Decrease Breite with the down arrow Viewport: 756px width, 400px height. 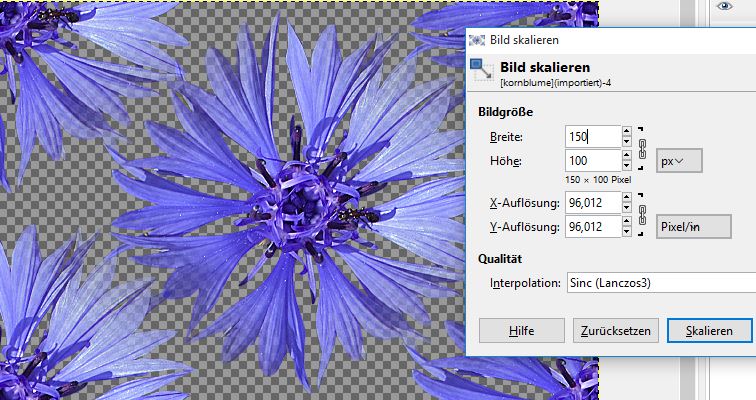tap(626, 142)
